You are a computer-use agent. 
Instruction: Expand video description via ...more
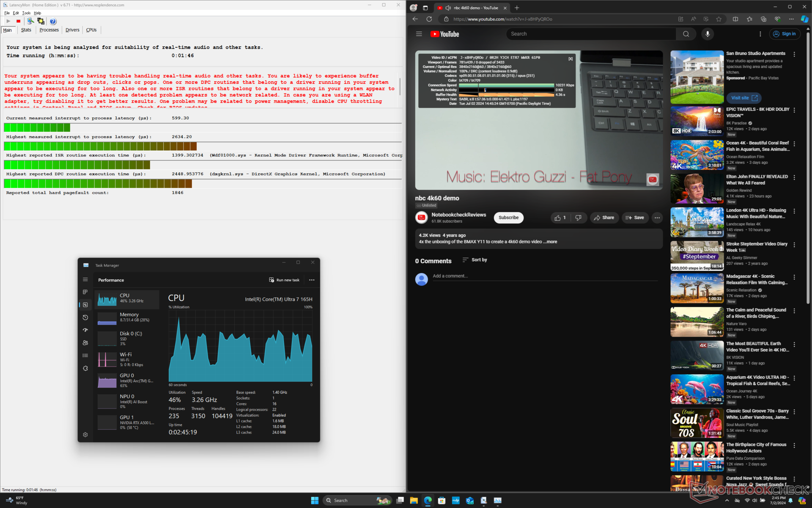[x=550, y=242]
